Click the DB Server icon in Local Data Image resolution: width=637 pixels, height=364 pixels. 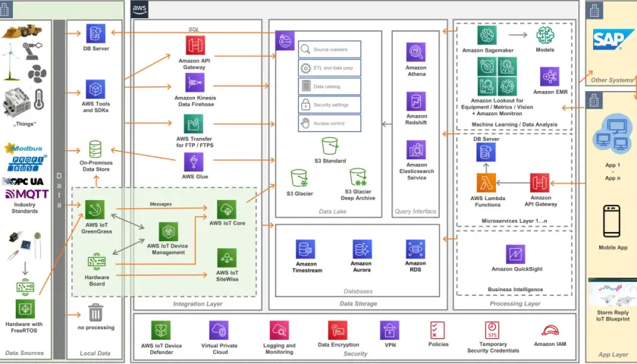[x=96, y=33]
